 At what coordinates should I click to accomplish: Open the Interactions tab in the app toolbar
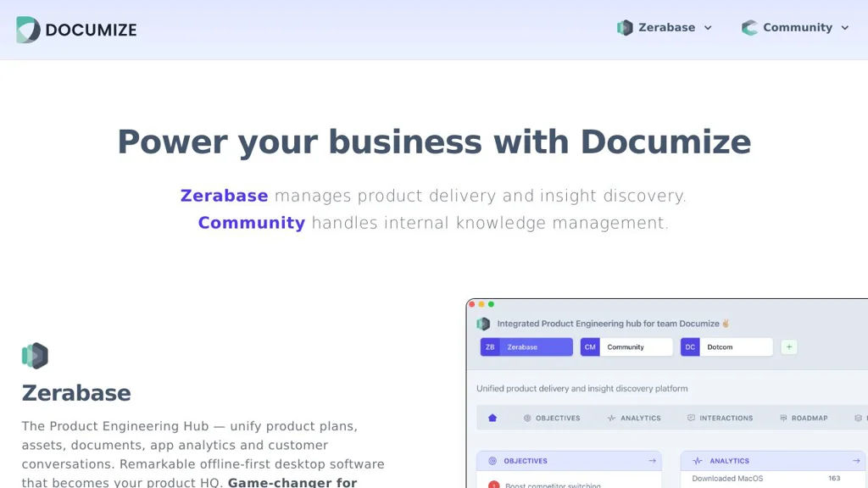tap(721, 419)
